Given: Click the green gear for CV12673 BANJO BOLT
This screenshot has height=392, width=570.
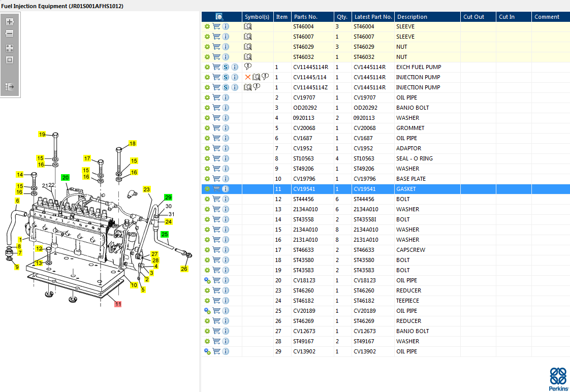Looking at the screenshot, I should pos(207,332).
